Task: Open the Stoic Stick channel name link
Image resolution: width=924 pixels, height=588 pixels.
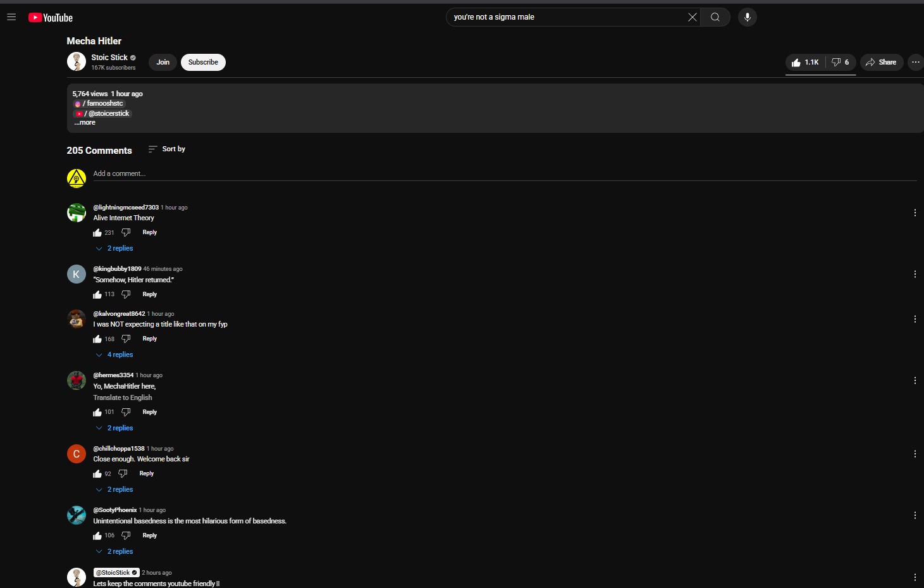Action: click(109, 57)
